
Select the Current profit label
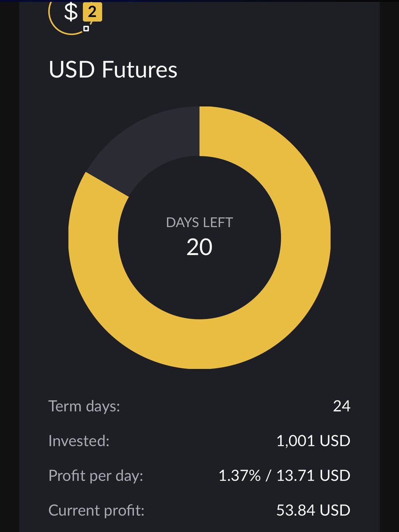pos(97,511)
